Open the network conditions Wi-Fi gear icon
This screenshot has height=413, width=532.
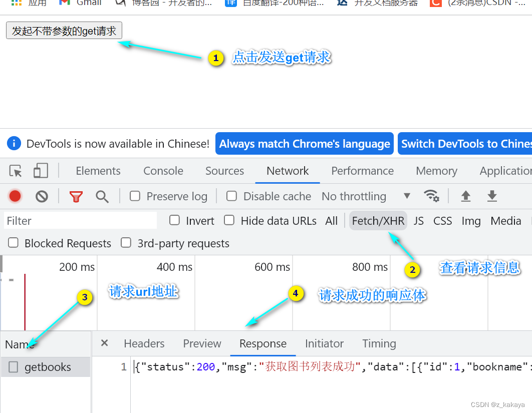tap(432, 196)
